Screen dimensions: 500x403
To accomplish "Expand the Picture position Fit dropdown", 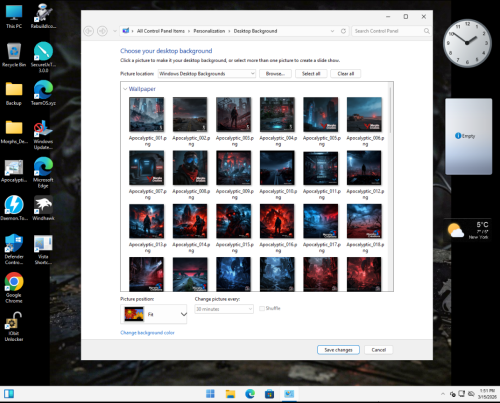I will pyautogui.click(x=154, y=314).
